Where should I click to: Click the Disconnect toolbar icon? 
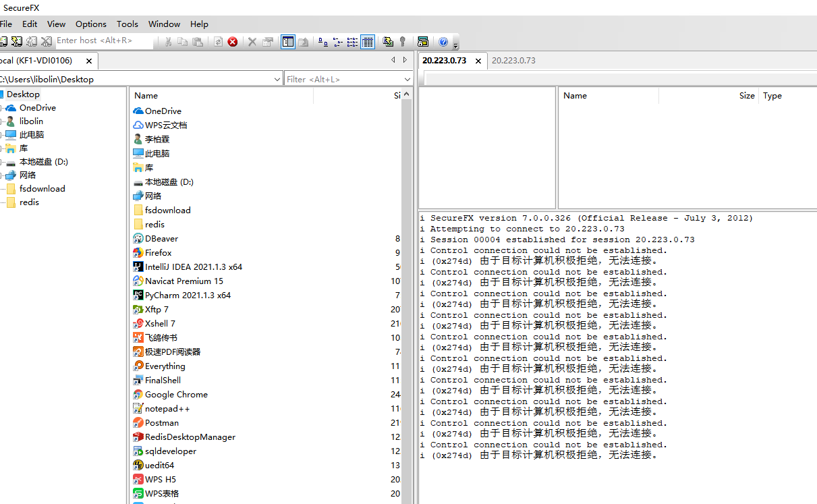pyautogui.click(x=46, y=41)
